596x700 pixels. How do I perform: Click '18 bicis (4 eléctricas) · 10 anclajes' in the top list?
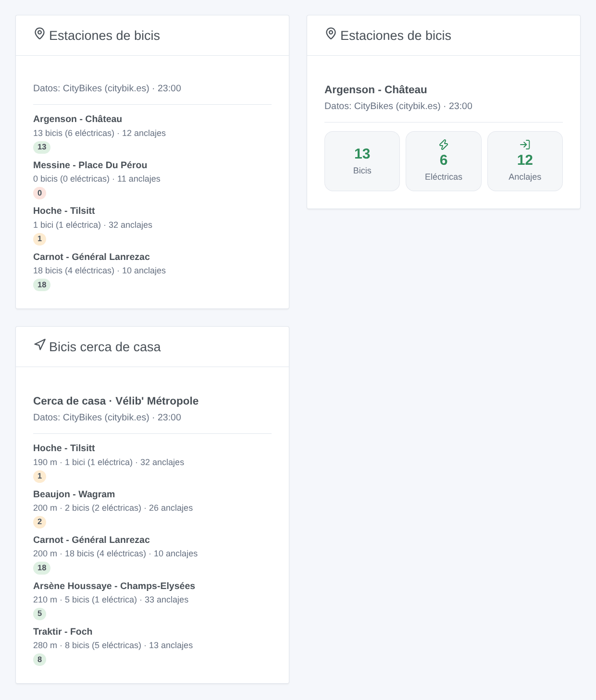point(99,270)
